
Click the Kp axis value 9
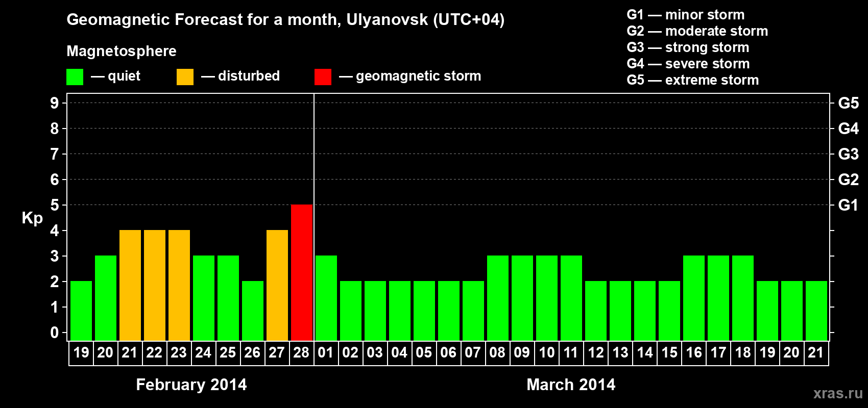pos(55,103)
